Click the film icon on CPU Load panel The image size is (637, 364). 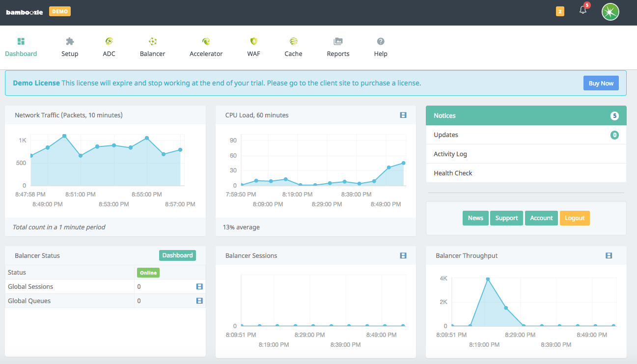click(x=403, y=115)
